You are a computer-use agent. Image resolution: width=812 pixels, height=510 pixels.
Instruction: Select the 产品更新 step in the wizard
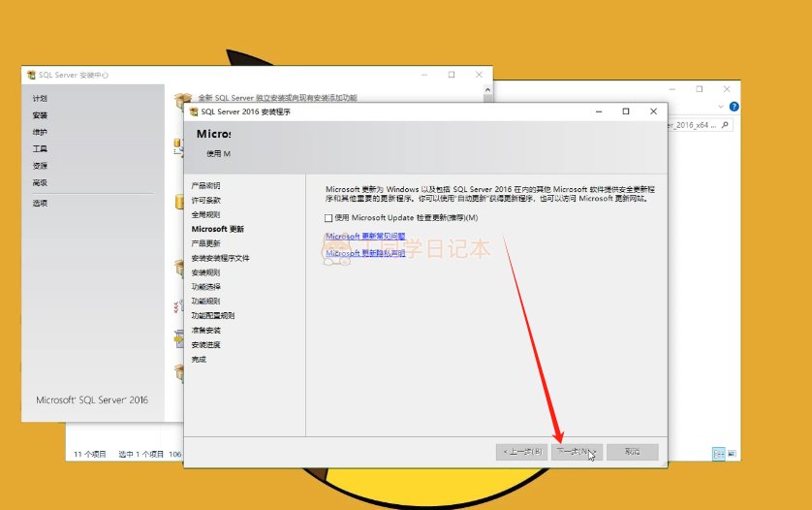coord(205,243)
